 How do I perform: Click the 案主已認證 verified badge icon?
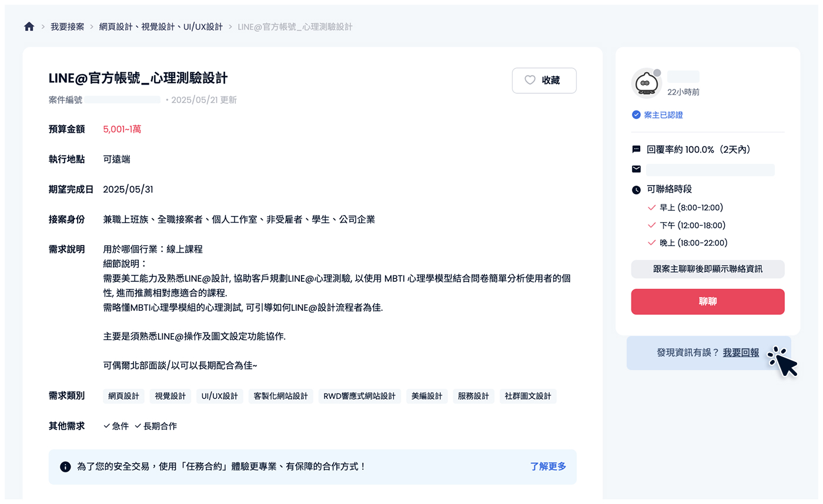636,115
